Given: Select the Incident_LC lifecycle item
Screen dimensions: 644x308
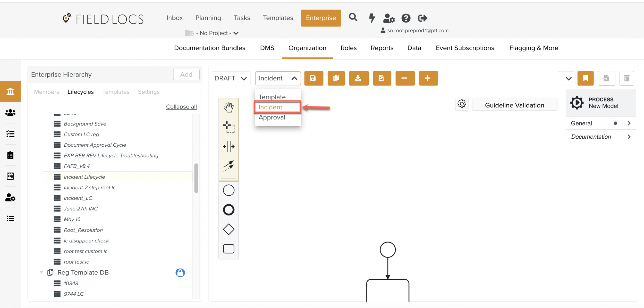Looking at the screenshot, I should [78, 198].
